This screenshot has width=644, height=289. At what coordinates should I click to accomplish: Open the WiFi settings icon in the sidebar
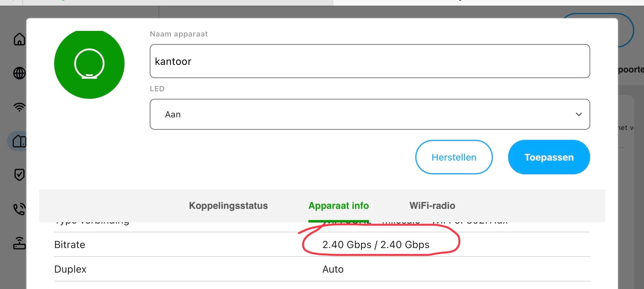tap(19, 107)
